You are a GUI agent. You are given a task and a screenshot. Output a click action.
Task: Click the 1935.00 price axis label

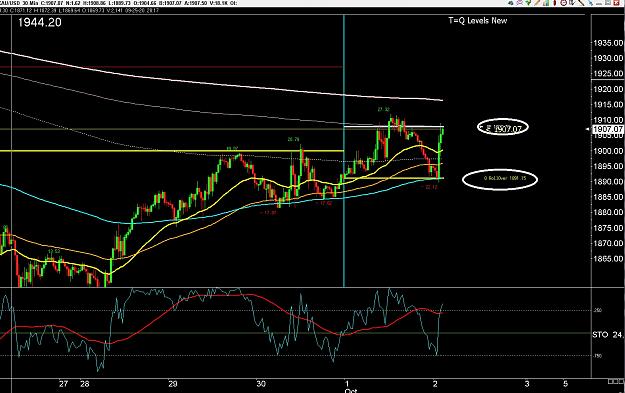click(x=608, y=43)
